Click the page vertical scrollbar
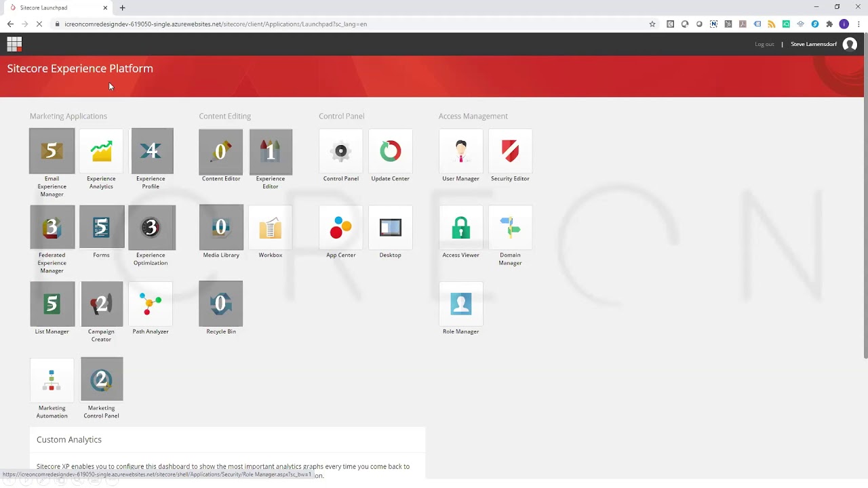Image resolution: width=868 pixels, height=488 pixels. pos(865,197)
